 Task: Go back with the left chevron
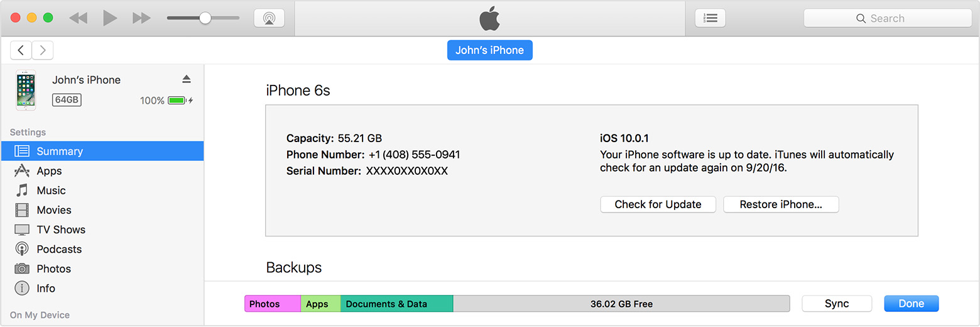click(21, 50)
